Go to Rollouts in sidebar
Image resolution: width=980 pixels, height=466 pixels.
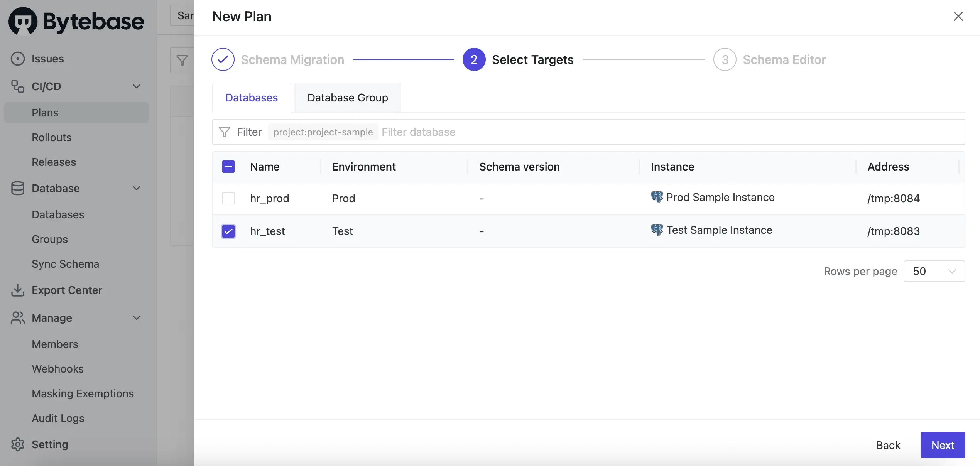coord(52,137)
